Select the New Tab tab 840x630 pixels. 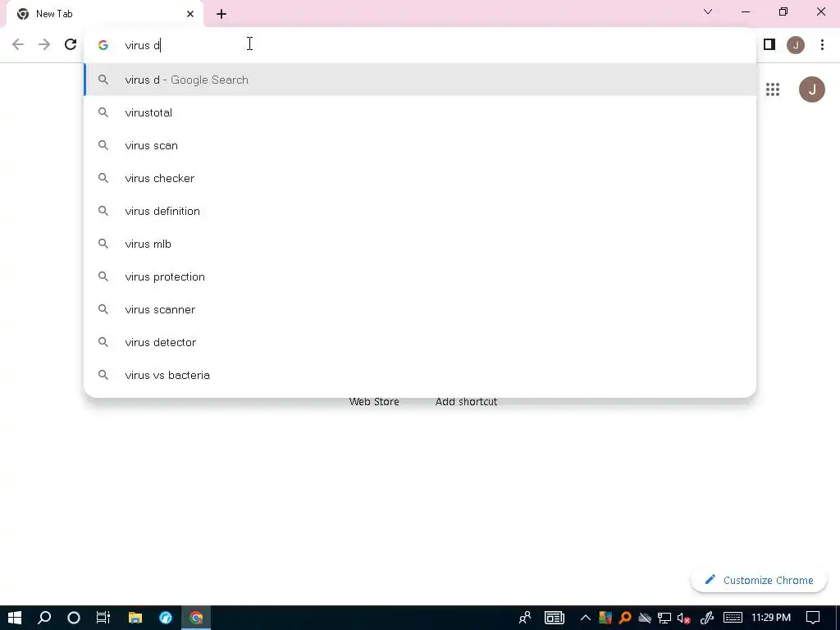point(104,14)
